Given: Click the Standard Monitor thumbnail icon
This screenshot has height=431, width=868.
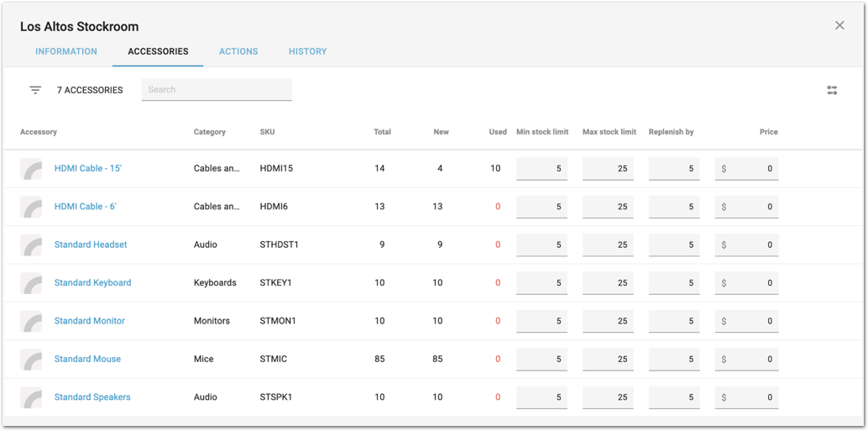Looking at the screenshot, I should 31,321.
